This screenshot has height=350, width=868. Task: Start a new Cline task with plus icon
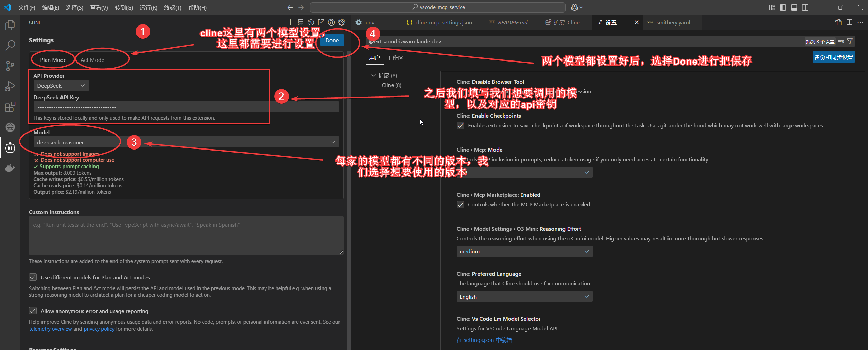tap(290, 22)
